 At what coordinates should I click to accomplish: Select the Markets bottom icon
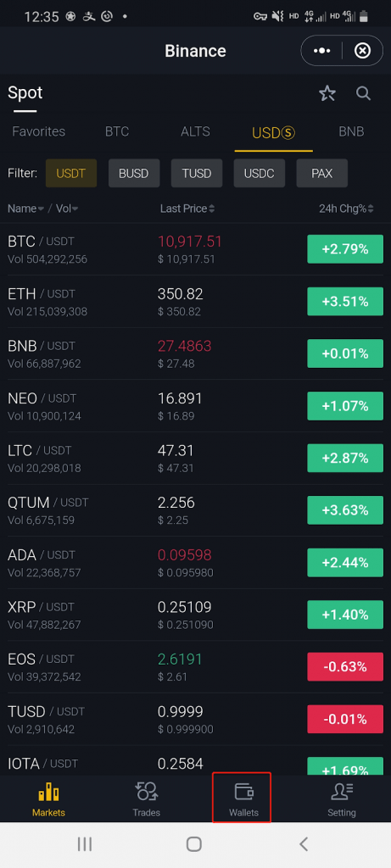click(x=48, y=793)
